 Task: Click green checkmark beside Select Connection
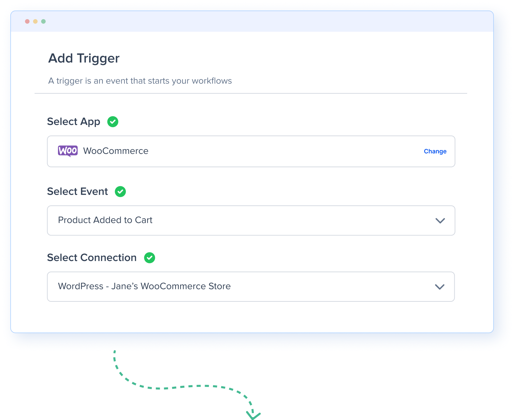149,258
